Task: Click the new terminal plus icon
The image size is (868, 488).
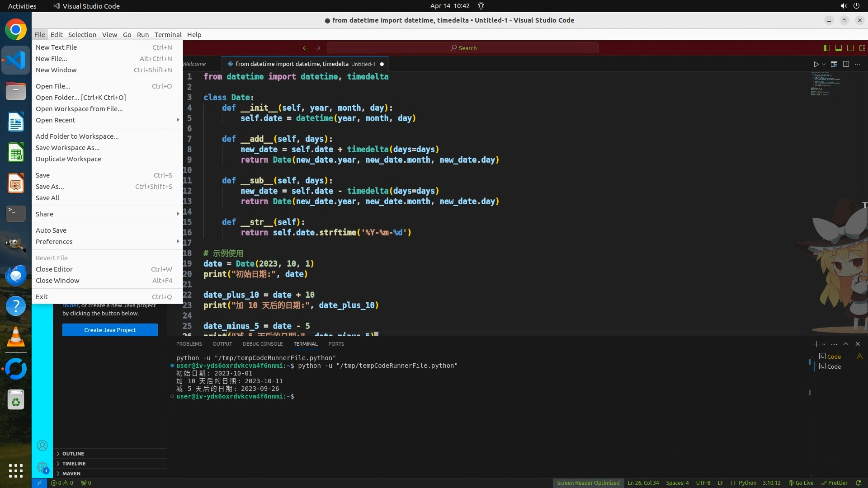Action: pos(816,344)
